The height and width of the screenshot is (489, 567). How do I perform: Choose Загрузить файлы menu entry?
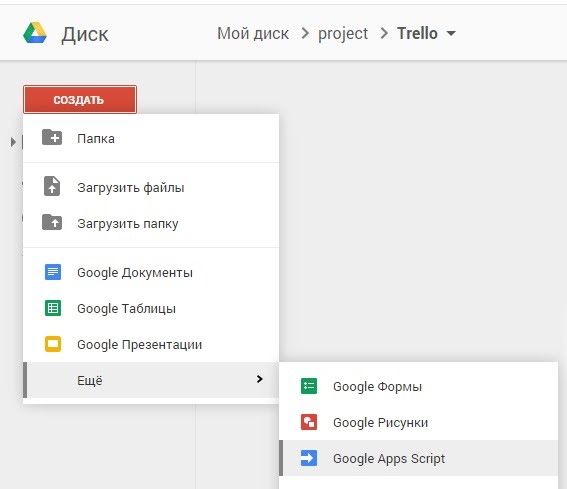151,187
